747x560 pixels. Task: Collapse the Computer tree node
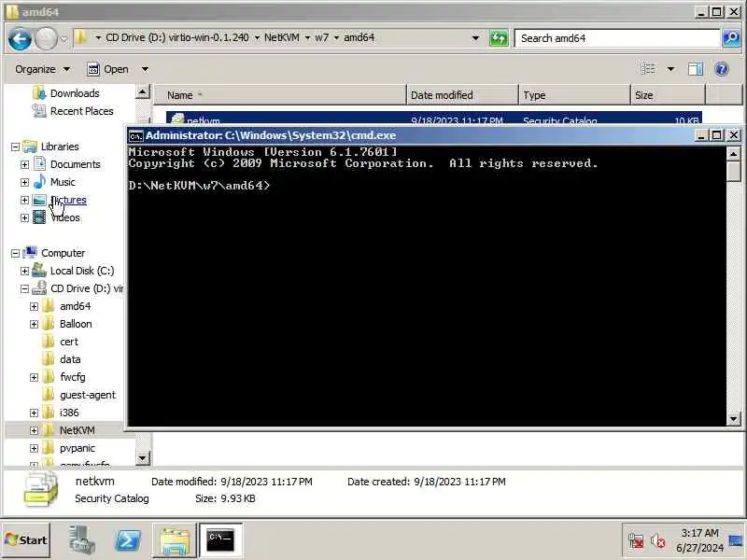(x=15, y=253)
